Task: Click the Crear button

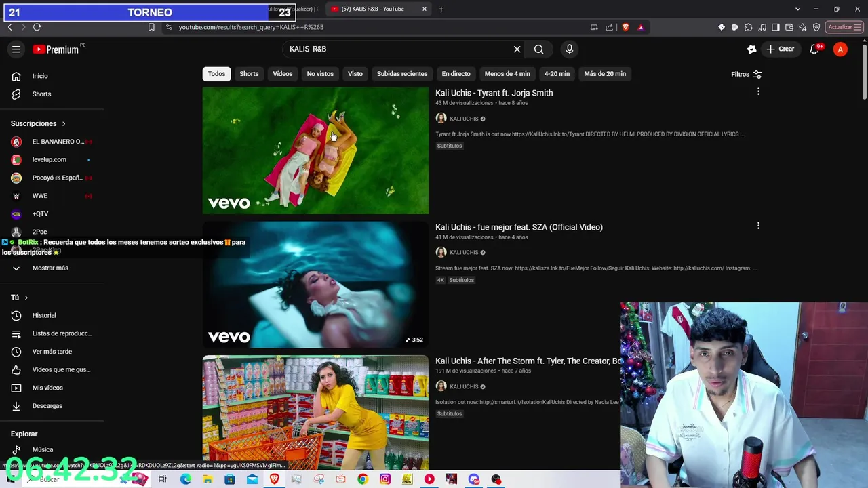Action: click(x=780, y=49)
